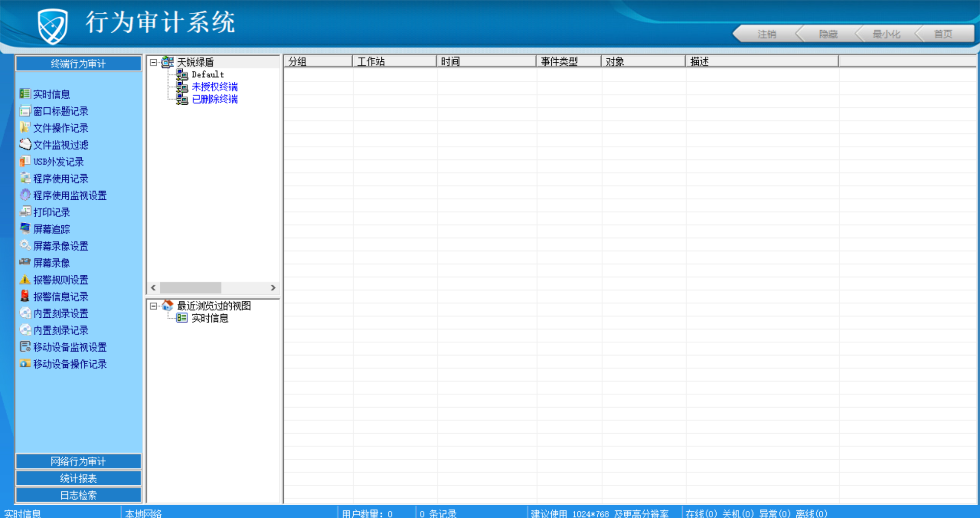The height and width of the screenshot is (518, 980).
Task: Open 文件操作记录 link text
Action: pos(61,128)
